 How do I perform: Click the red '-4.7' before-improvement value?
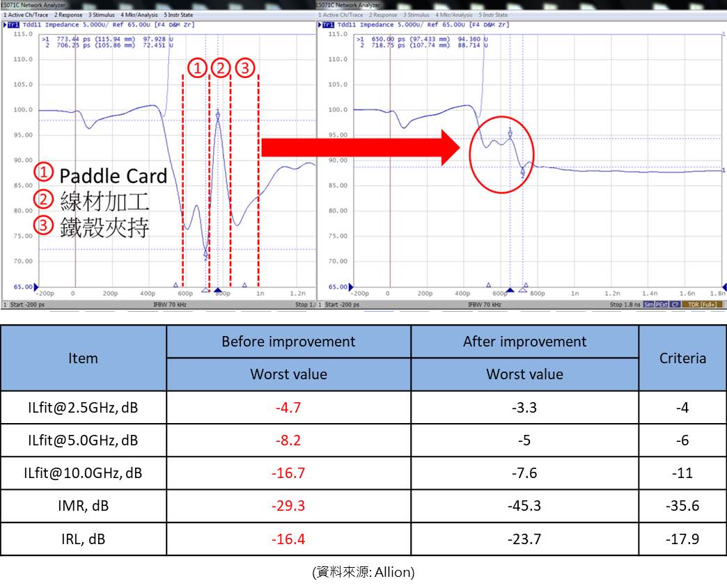tap(288, 407)
